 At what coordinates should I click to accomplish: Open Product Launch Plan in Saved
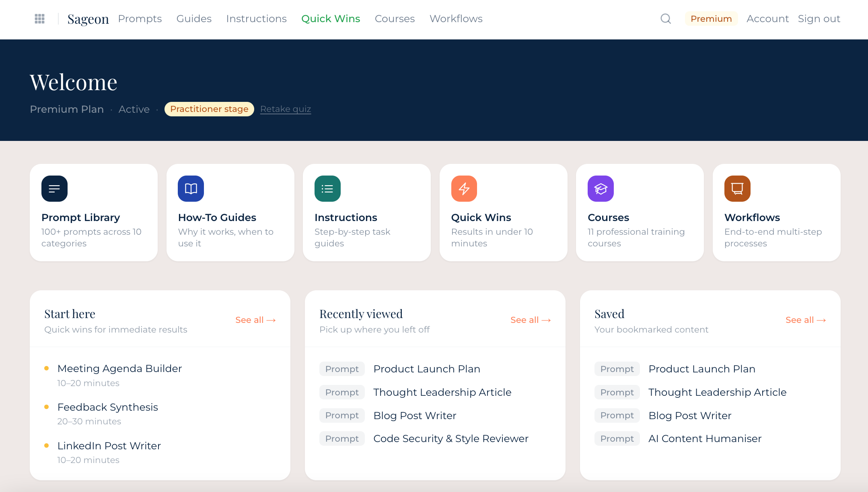[702, 369]
